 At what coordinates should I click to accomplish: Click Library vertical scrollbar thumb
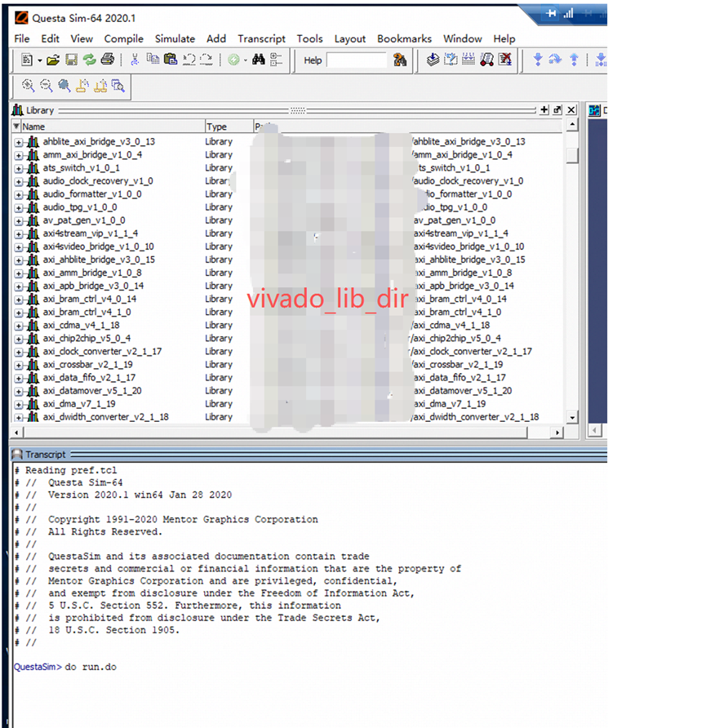click(572, 156)
